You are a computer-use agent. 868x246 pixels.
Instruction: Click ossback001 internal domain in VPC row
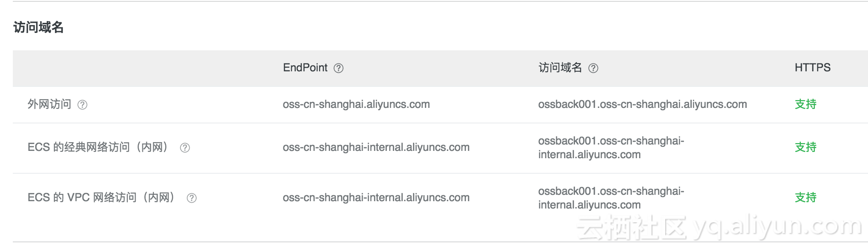(x=611, y=198)
